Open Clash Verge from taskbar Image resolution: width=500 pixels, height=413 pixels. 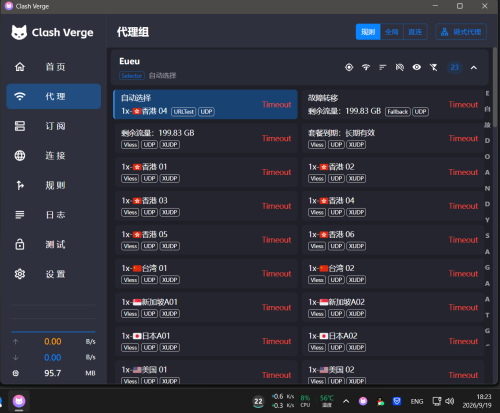[19, 401]
